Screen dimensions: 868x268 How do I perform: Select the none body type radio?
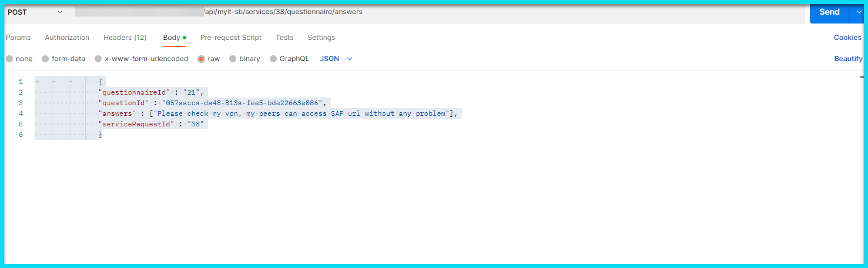coord(9,59)
